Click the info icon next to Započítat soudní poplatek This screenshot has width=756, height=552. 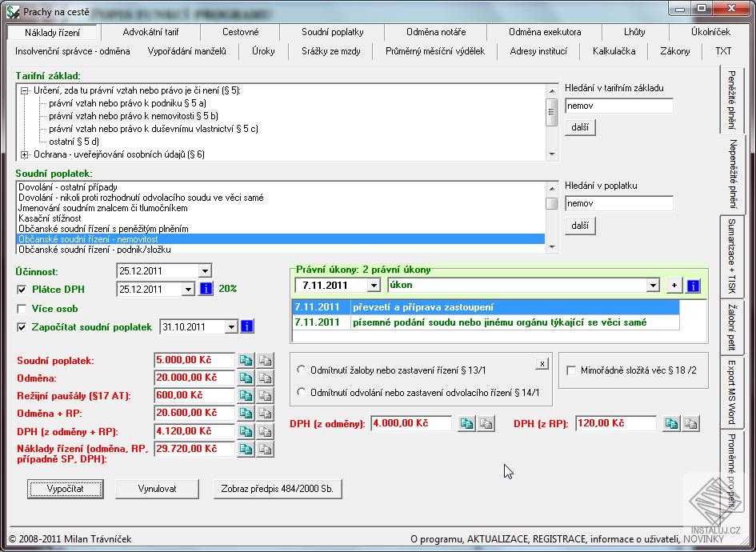click(247, 326)
